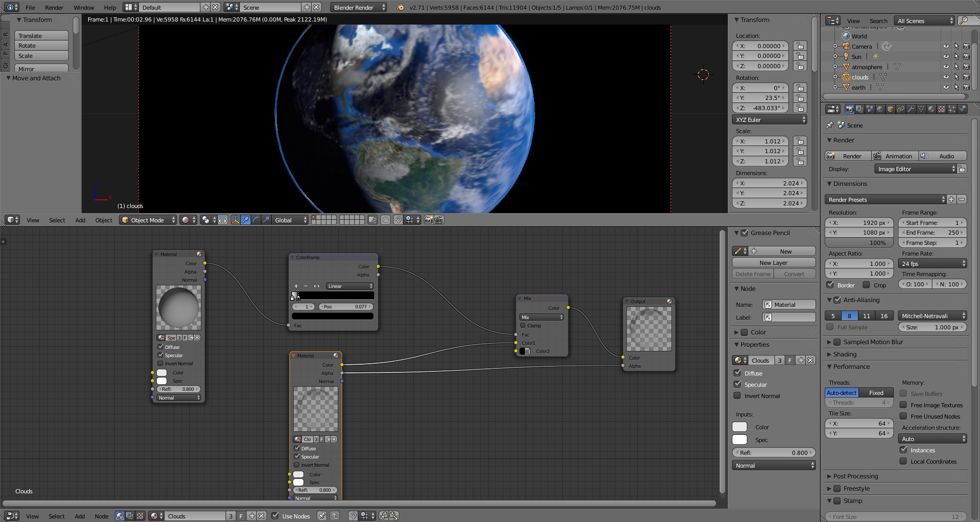The height and width of the screenshot is (522, 980).
Task: Disable the Use Nodes checkbox
Action: pos(275,516)
